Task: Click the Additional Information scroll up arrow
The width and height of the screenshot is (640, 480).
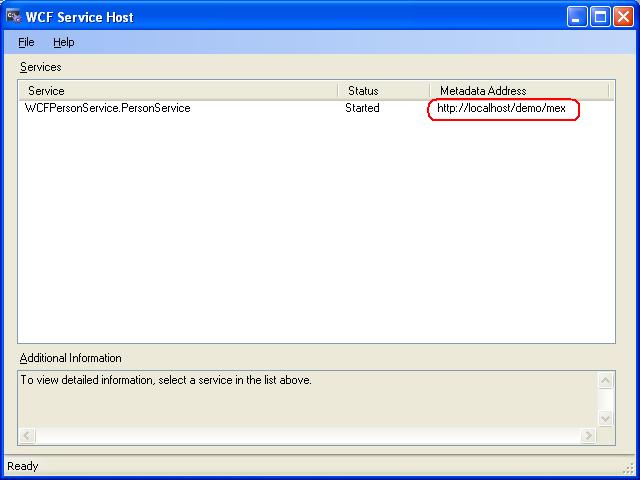Action: point(605,381)
